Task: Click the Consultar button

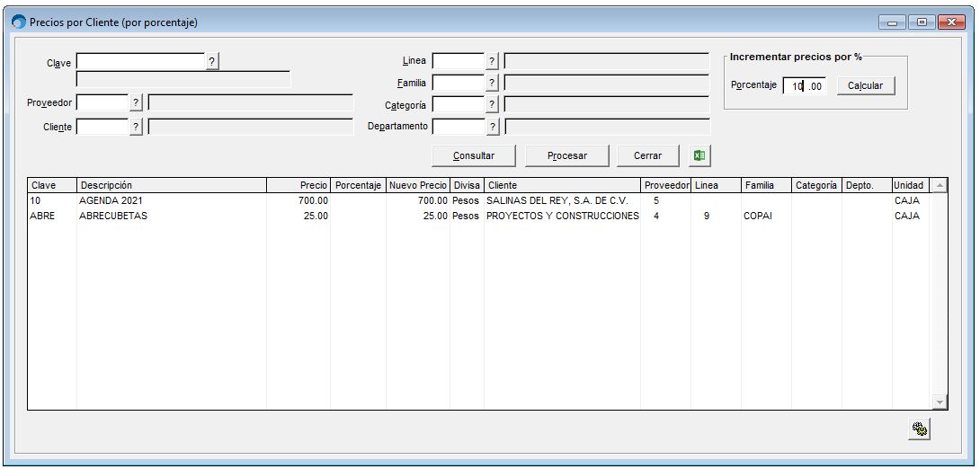Action: (x=474, y=156)
